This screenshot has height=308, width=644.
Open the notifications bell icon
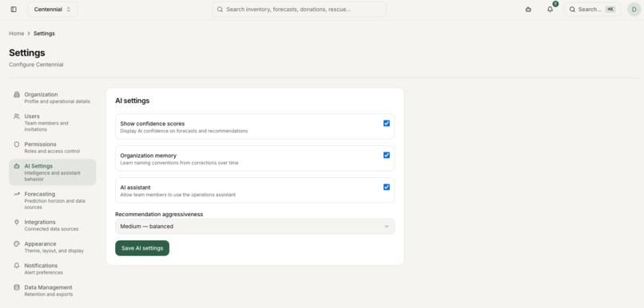pos(550,9)
